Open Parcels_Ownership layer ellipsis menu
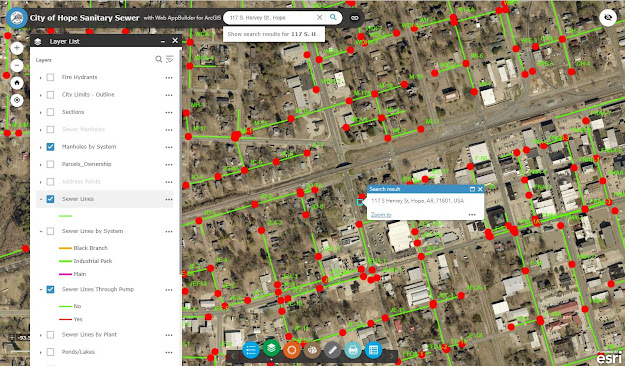The height and width of the screenshot is (366, 625). click(169, 165)
